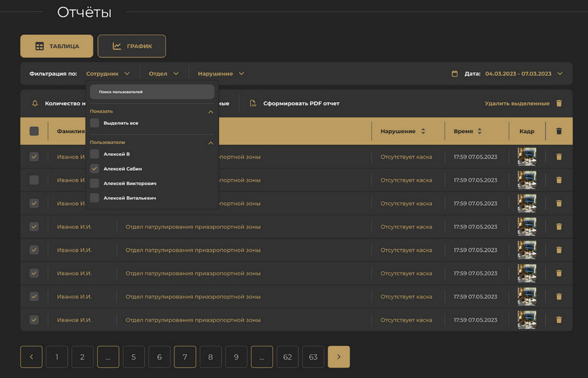Click the next page arrow button
The width and height of the screenshot is (588, 378).
[x=339, y=357]
